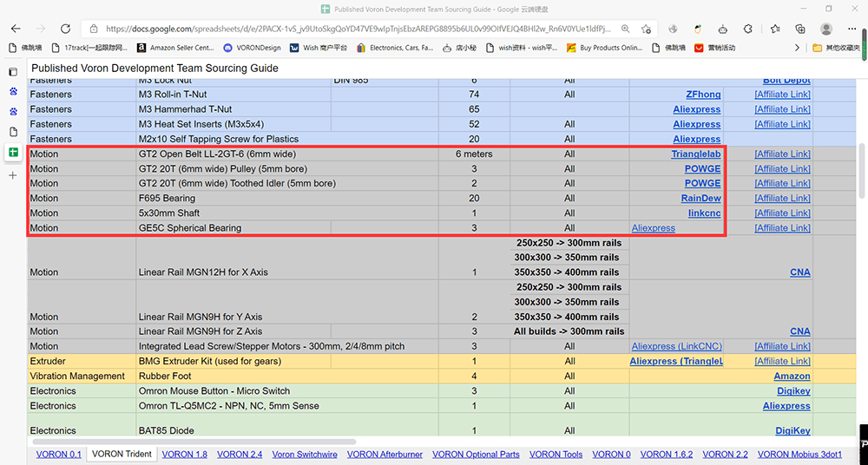Switch to the VORON 2.4 sheet tab
This screenshot has width=868, height=465.
point(239,454)
